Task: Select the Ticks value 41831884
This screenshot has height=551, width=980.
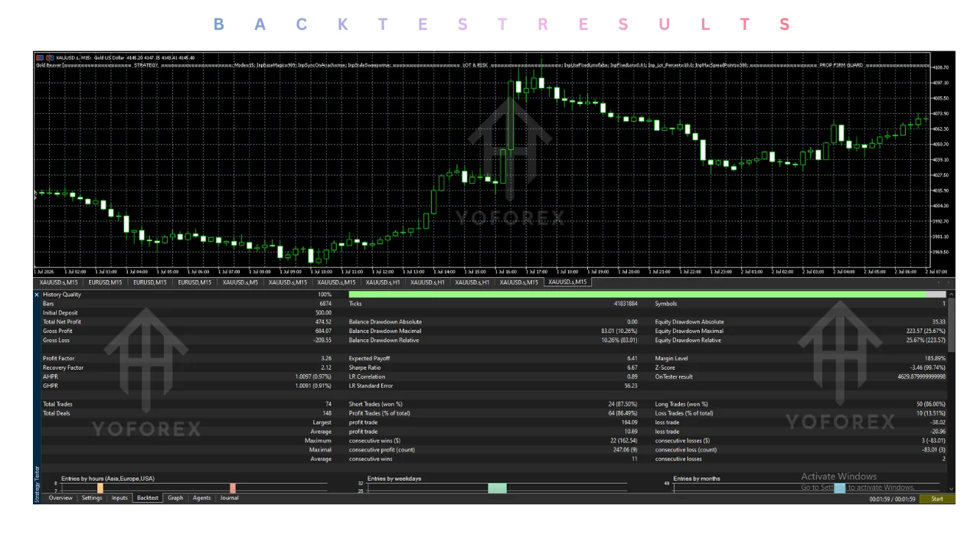Action: pyautogui.click(x=624, y=304)
